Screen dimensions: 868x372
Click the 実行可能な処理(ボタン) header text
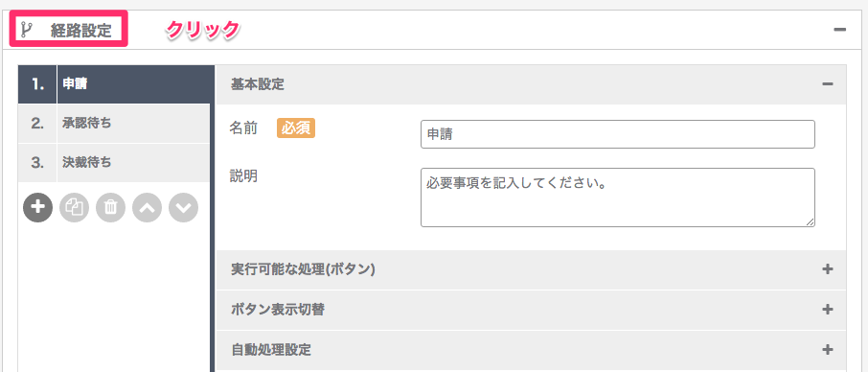pyautogui.click(x=304, y=269)
